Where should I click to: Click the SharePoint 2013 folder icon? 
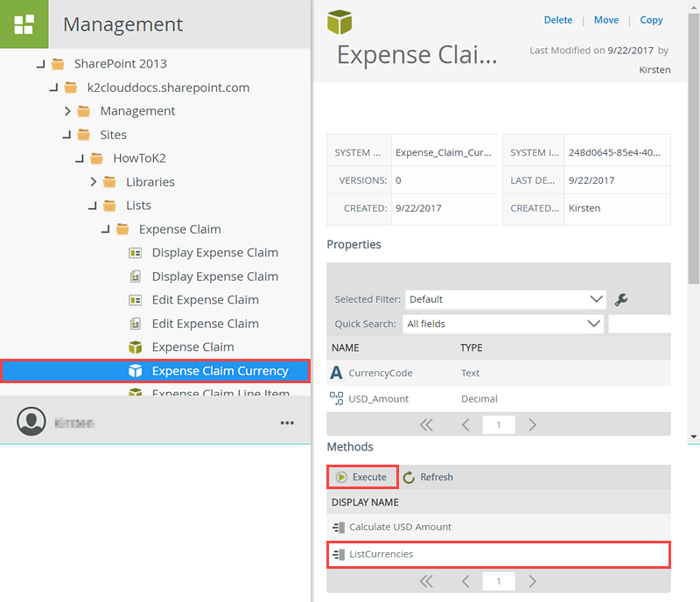(x=58, y=64)
